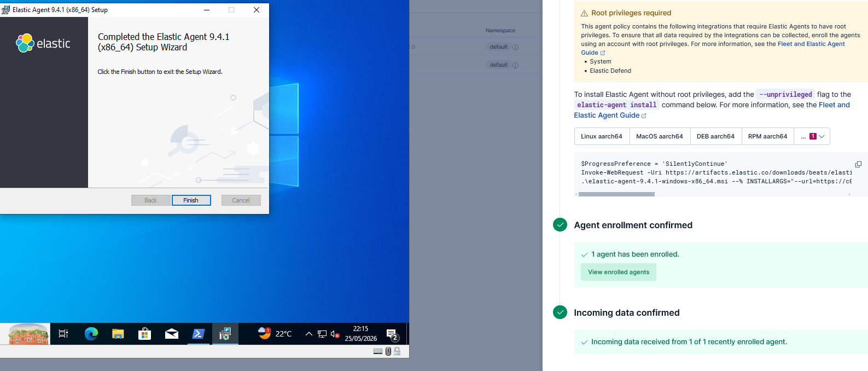Click the --unprivileged flag code text

[785, 94]
